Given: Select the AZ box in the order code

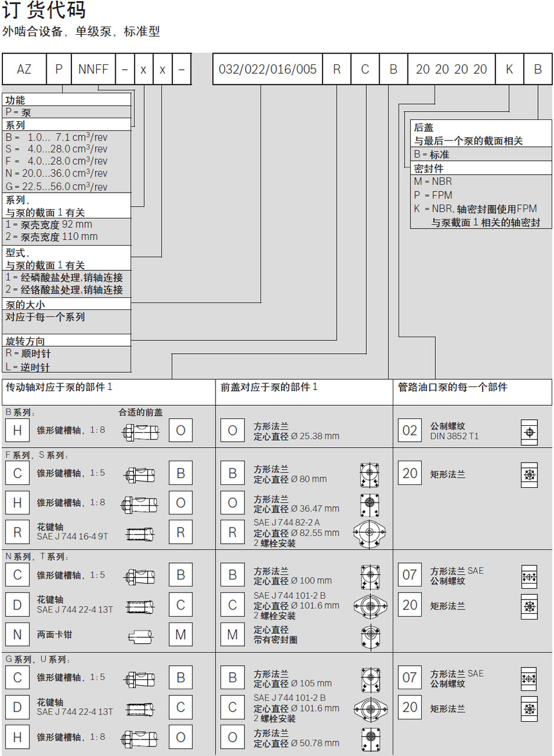Looking at the screenshot, I should tap(24, 69).
